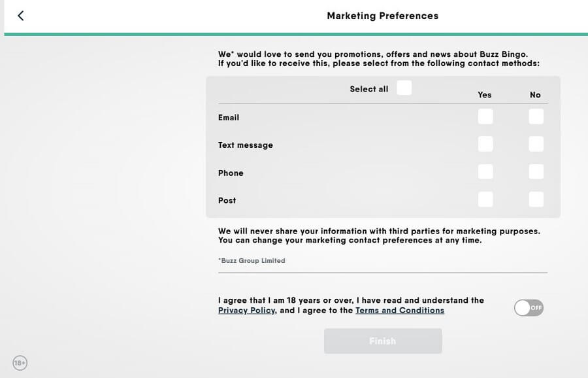Check No for Post contact
588x378 pixels.
click(x=536, y=199)
